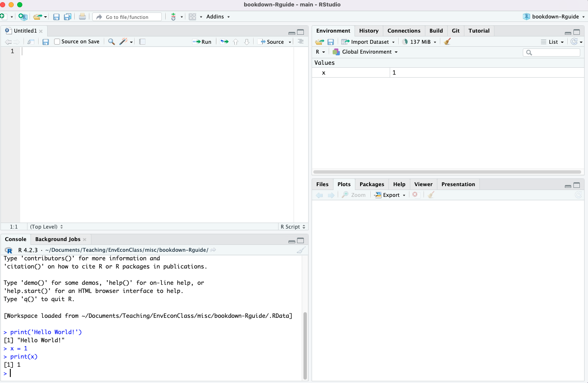Image resolution: width=588 pixels, height=383 pixels.
Task: Open the List view dropdown
Action: (553, 42)
